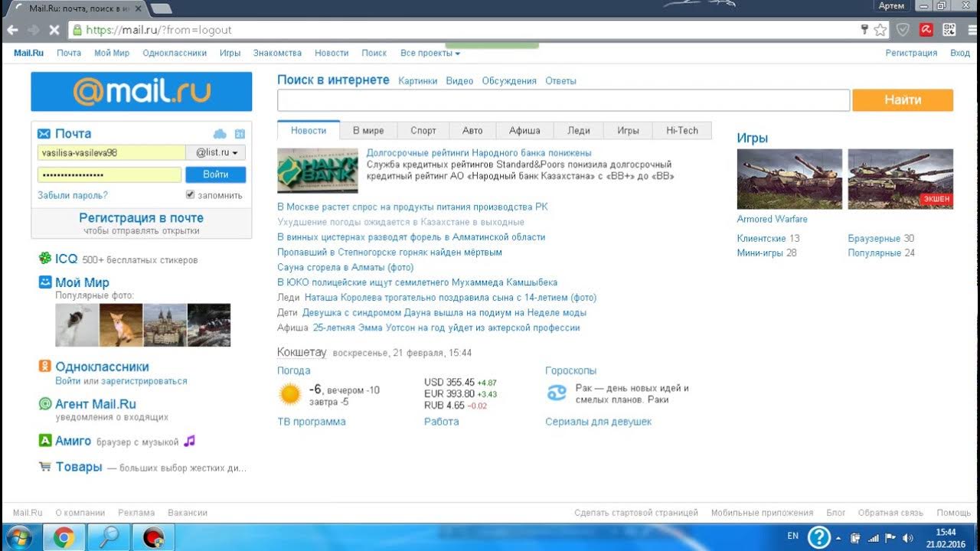Bookmark page with the star icon

pos(880,30)
